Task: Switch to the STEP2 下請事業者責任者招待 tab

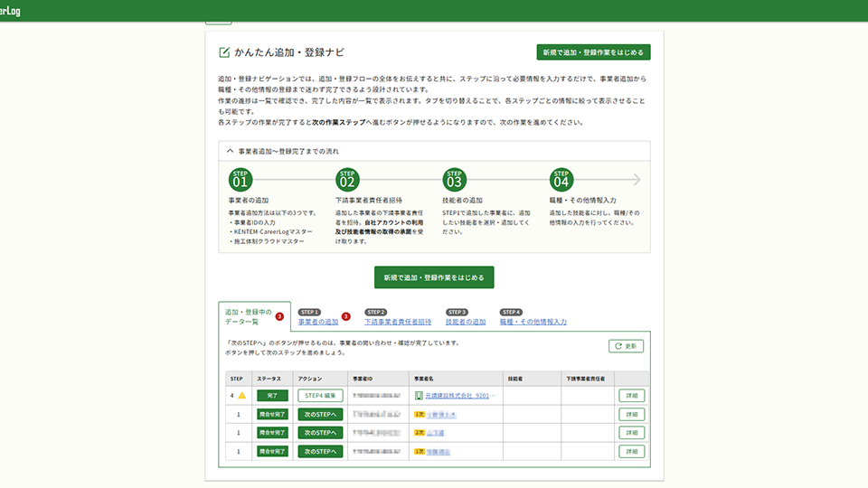Action: coord(398,322)
